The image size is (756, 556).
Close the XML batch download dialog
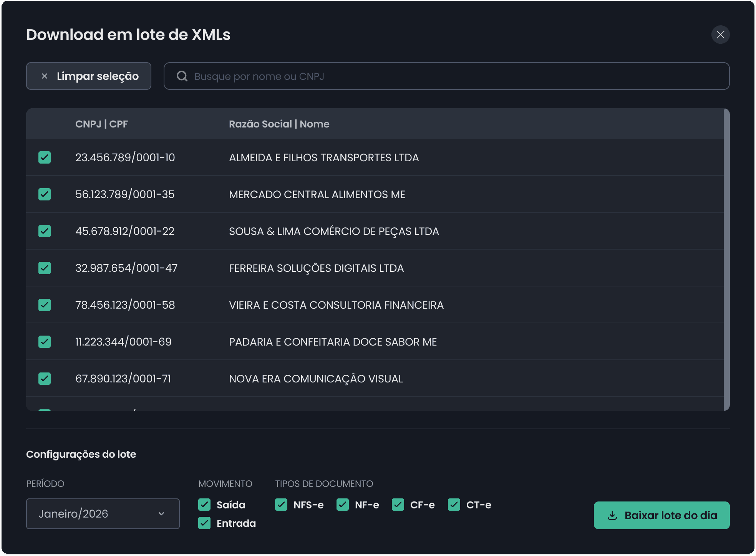pos(720,35)
